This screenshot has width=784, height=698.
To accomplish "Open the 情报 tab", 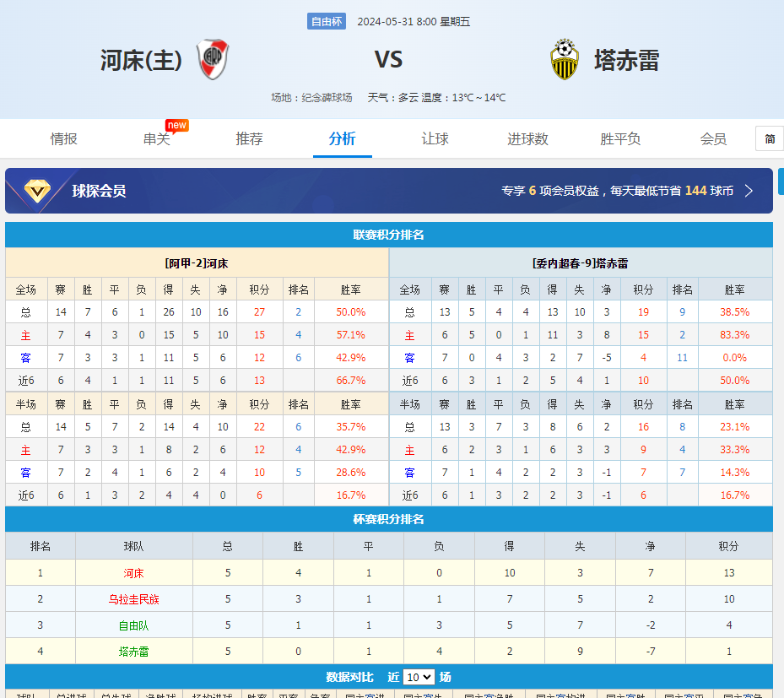I will 63,138.
